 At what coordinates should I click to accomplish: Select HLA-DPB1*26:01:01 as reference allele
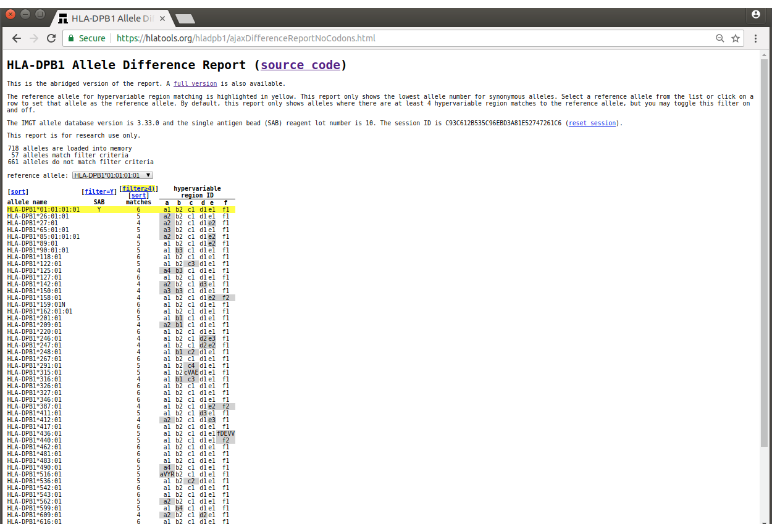tap(40, 216)
